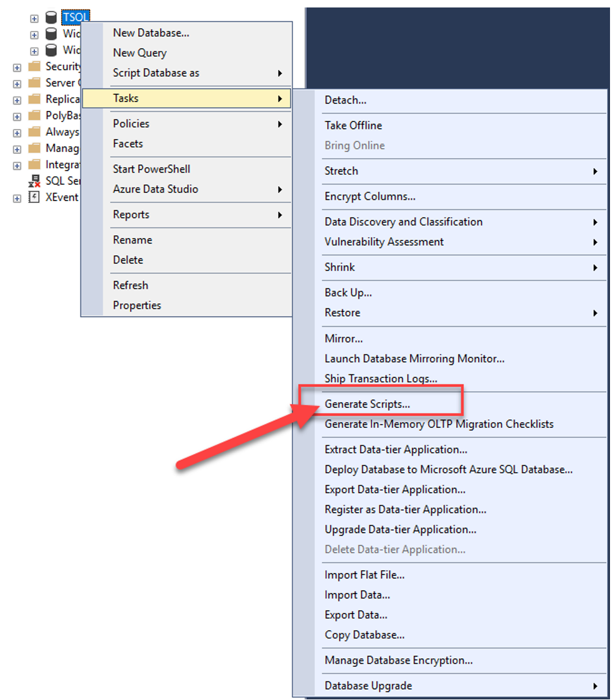The image size is (615, 700).
Task: Expand the Always On node
Action: click(16, 132)
